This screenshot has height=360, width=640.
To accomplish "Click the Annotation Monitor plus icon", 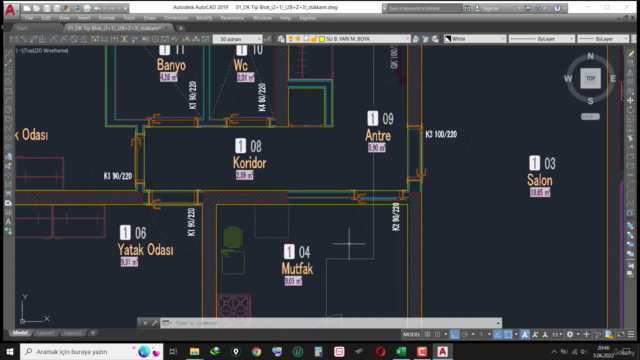I will [x=587, y=334].
